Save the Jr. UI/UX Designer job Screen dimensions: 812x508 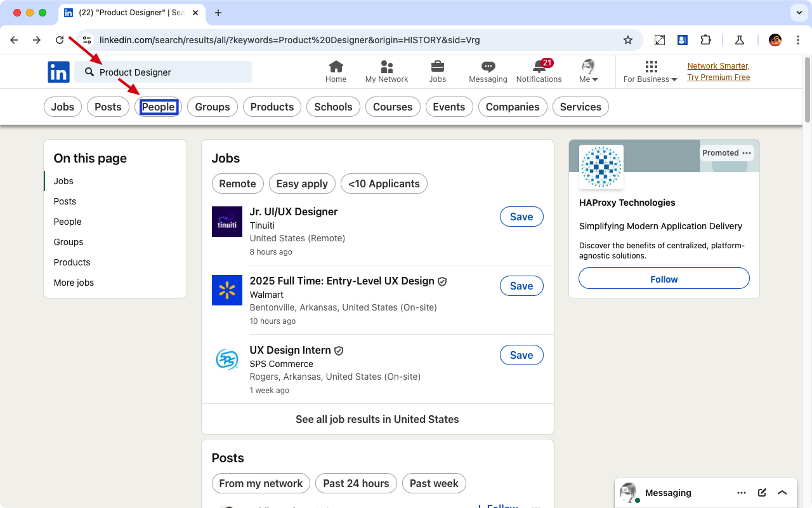[521, 217]
